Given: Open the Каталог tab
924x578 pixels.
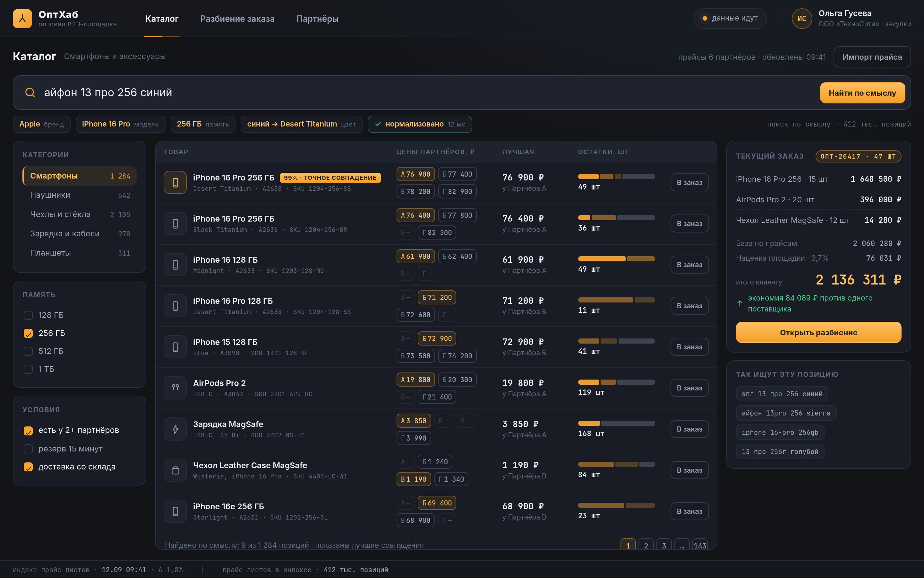Looking at the screenshot, I should click(162, 19).
